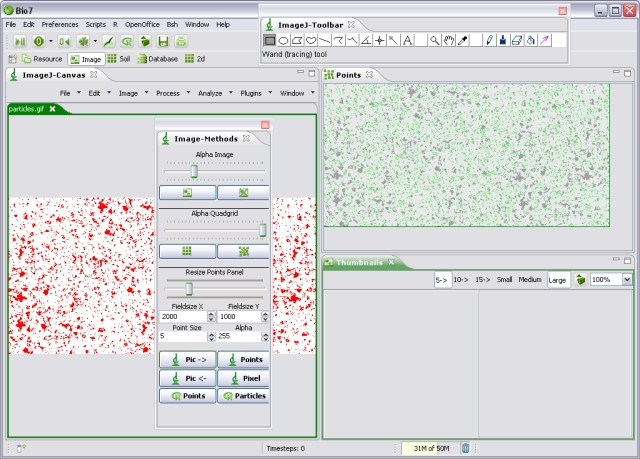
Task: Click the Start/Stop simulation icon
Action: 20,41
